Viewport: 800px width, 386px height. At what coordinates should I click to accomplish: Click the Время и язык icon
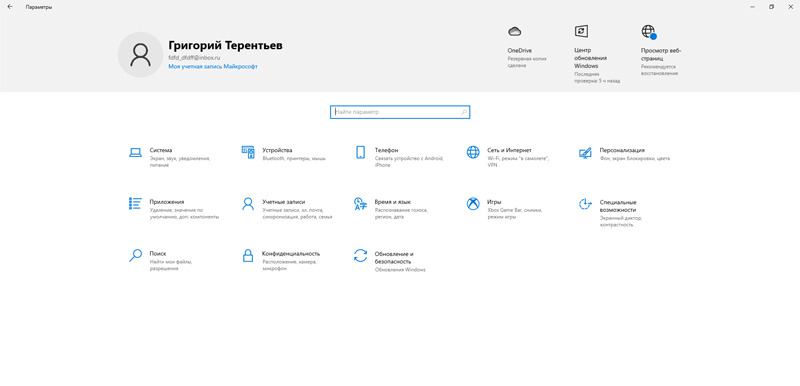click(x=360, y=203)
